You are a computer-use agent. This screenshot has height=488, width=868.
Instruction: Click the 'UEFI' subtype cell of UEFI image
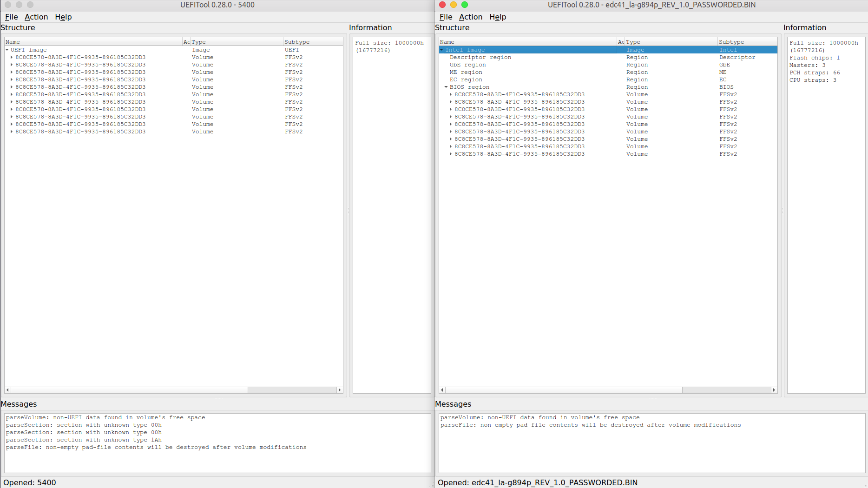[292, 50]
